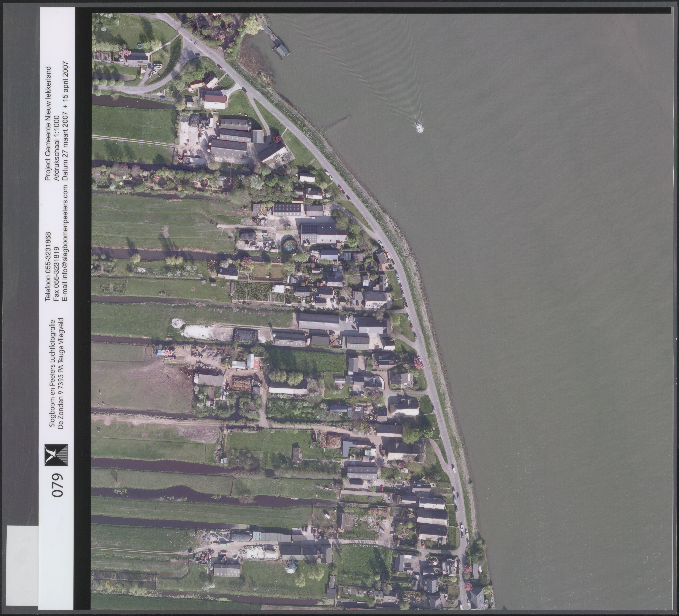Click the photo number 079 label
679x616 pixels.
[57, 485]
